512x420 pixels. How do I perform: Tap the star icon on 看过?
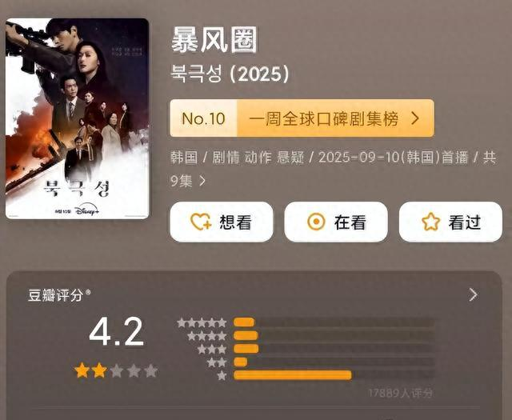point(430,222)
